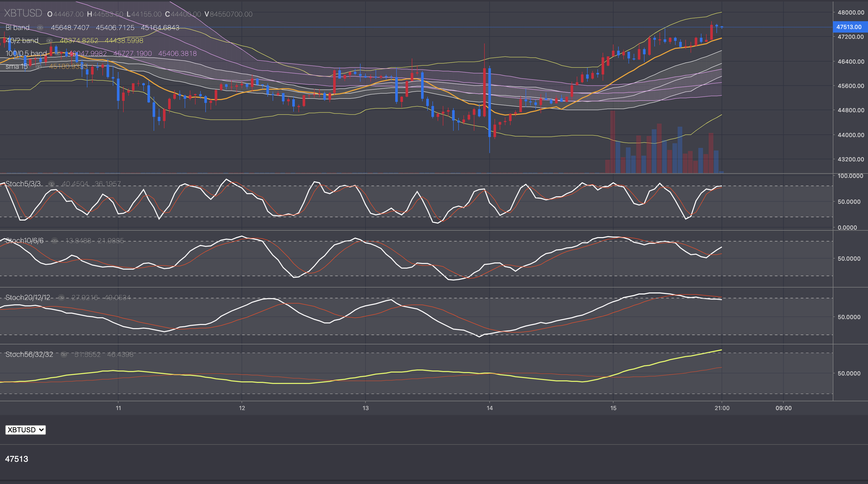
Task: Click the 44000.00 price axis label
Action: pyautogui.click(x=851, y=135)
